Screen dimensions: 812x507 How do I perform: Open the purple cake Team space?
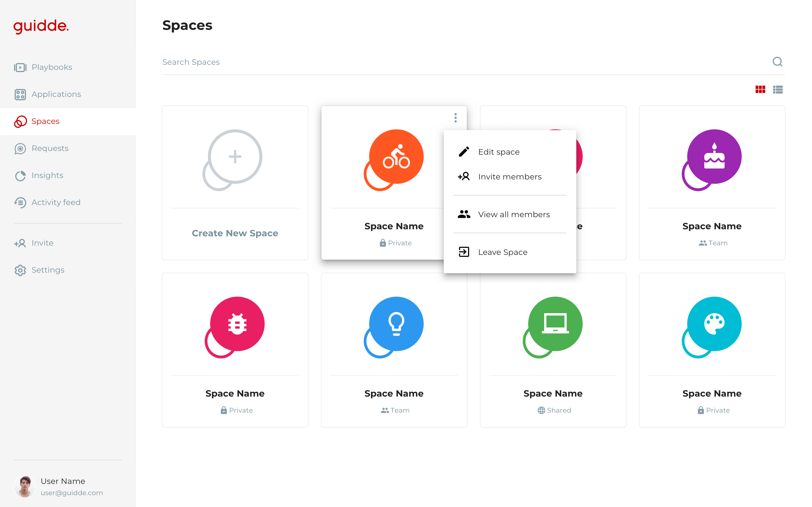(x=712, y=183)
